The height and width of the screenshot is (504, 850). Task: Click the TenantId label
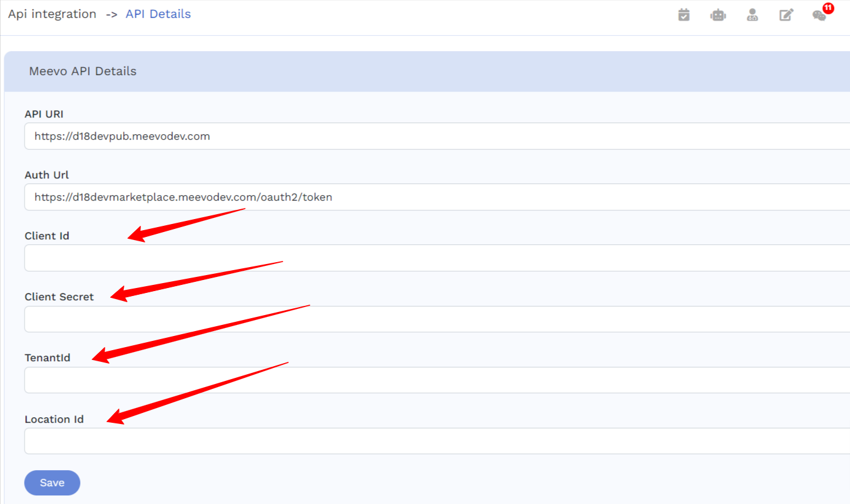coord(47,358)
